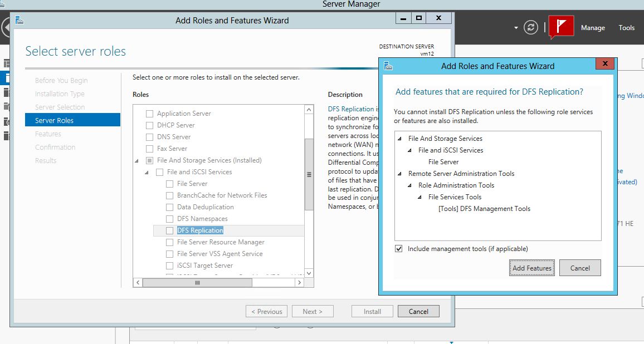Go to the Features step

[x=48, y=134]
